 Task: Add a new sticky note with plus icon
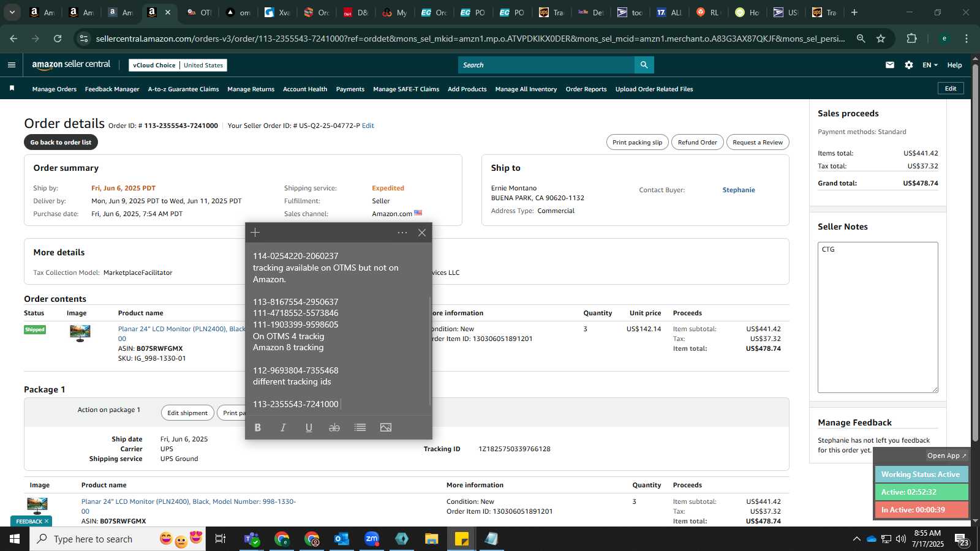[255, 233]
